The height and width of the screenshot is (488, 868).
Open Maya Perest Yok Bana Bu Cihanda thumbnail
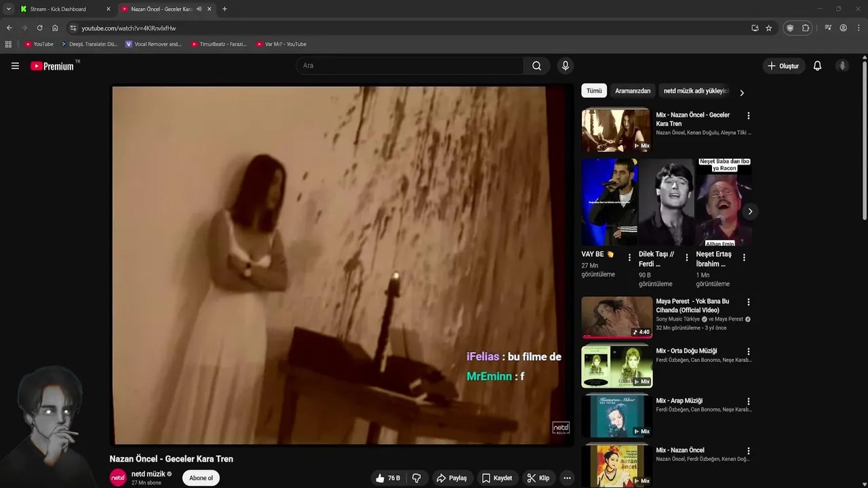616,317
